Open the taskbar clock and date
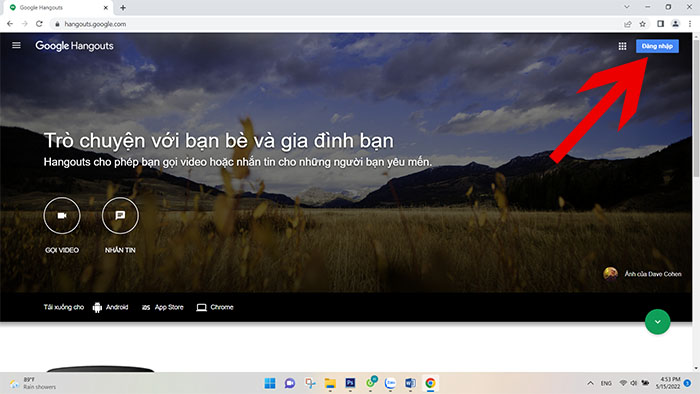The height and width of the screenshot is (394, 700). click(668, 383)
